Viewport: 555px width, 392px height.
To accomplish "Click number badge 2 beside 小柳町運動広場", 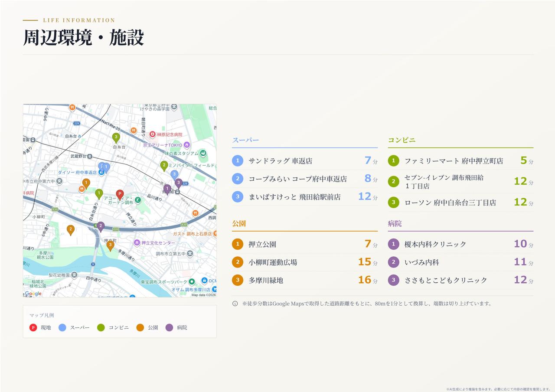I will click(x=238, y=262).
